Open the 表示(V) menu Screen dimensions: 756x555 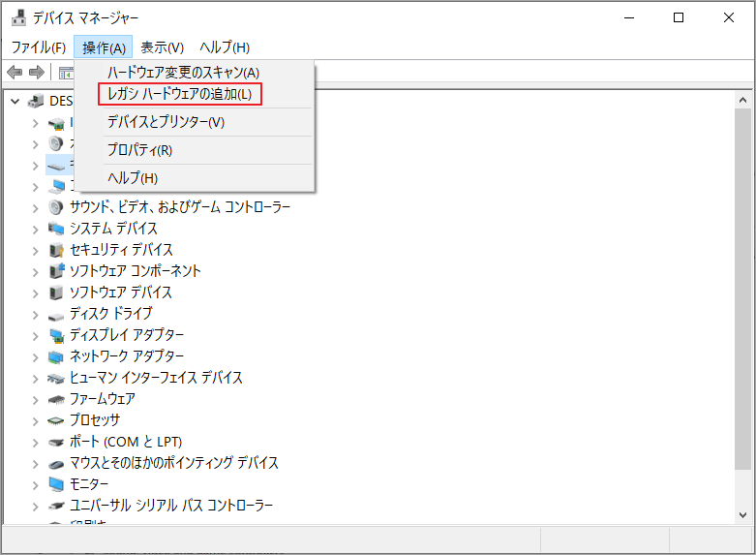(162, 47)
